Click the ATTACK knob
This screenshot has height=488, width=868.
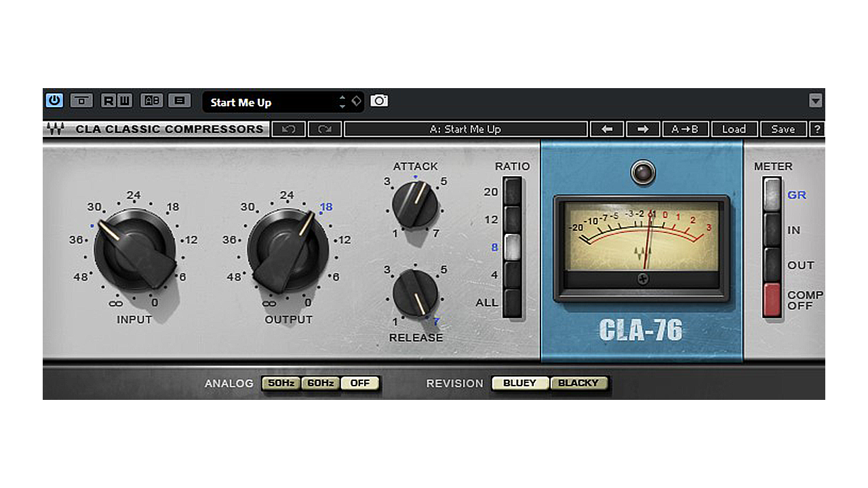coord(415,205)
